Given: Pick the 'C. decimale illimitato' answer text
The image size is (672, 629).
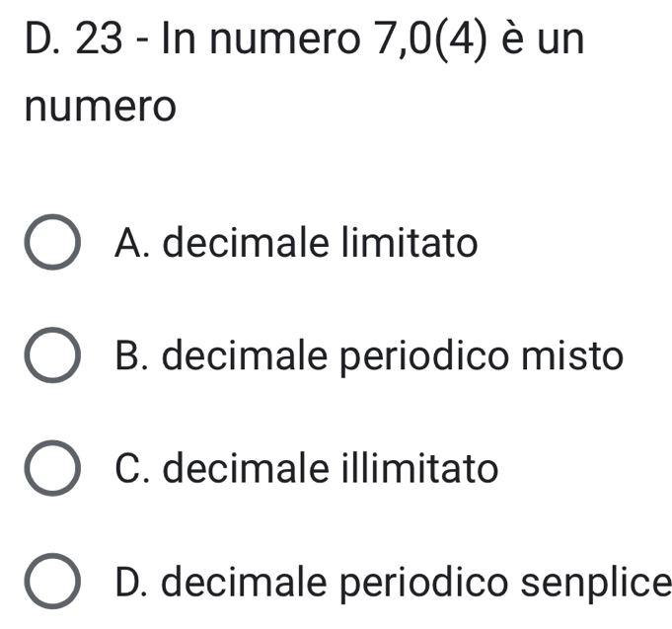Looking at the screenshot, I should (306, 468).
